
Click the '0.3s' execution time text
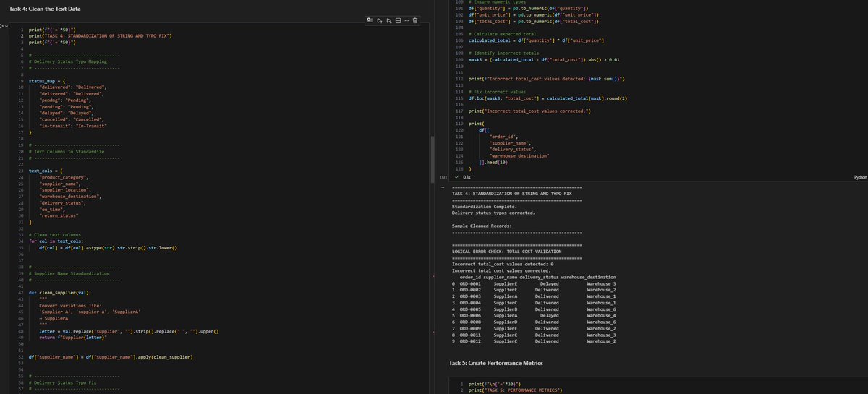[467, 176]
